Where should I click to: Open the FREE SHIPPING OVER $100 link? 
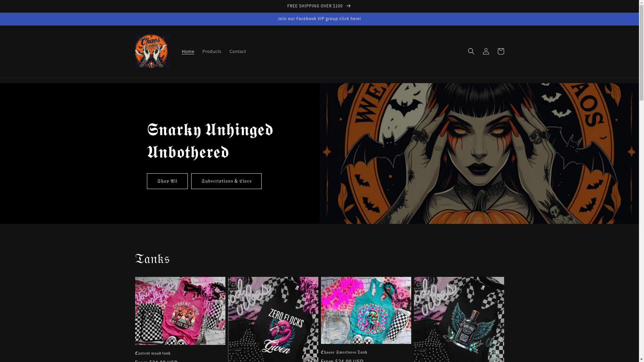[319, 6]
